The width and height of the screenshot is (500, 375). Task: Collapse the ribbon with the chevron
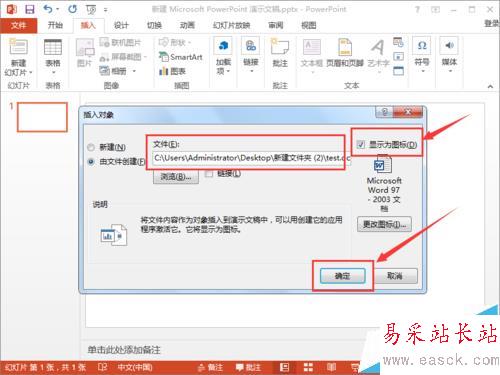pos(490,86)
